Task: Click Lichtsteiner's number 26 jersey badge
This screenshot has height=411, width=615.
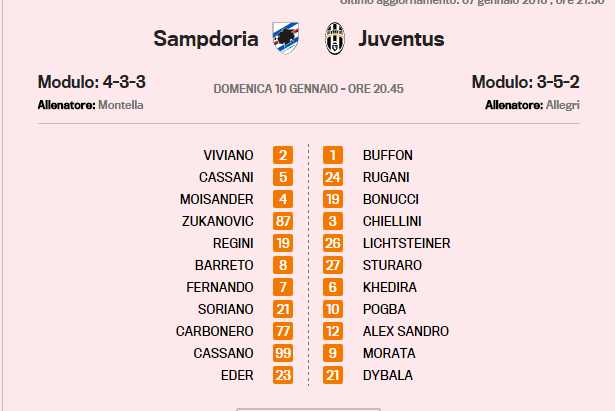Action: [x=333, y=243]
